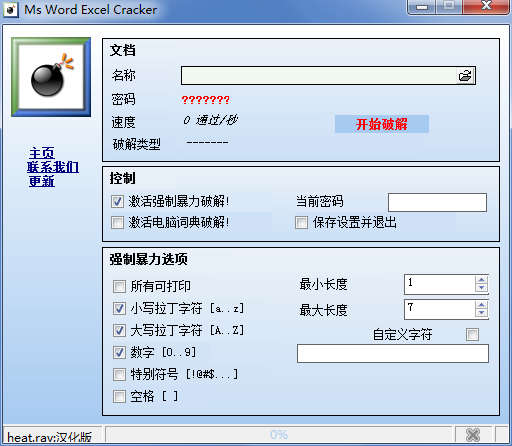This screenshot has height=446, width=512.
Task: Uncheck 数字 [0..9] checkbox
Action: pyautogui.click(x=119, y=352)
